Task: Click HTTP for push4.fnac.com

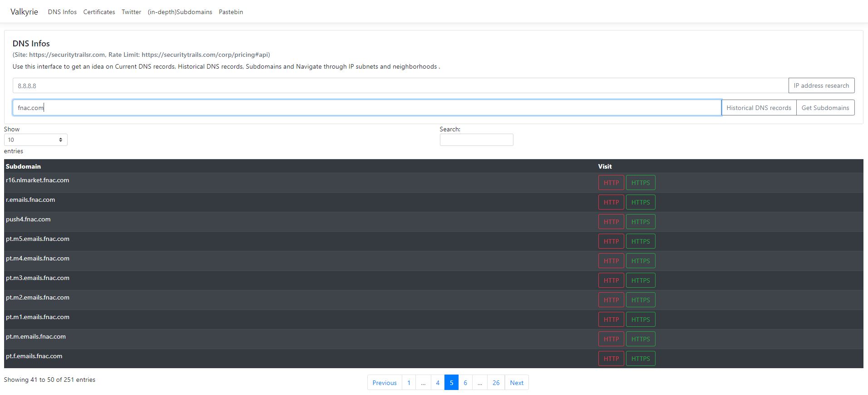Action: click(611, 222)
